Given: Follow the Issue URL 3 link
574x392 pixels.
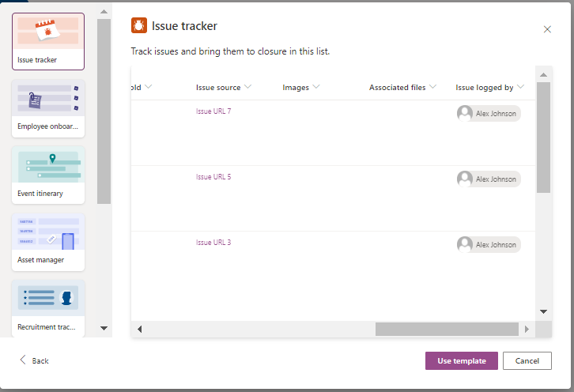Looking at the screenshot, I should coord(213,243).
